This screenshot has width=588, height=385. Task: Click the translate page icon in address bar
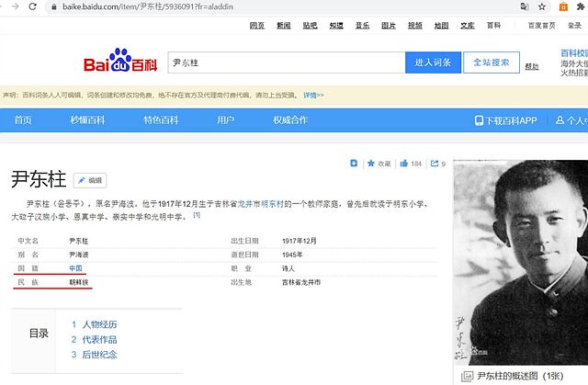[x=524, y=6]
